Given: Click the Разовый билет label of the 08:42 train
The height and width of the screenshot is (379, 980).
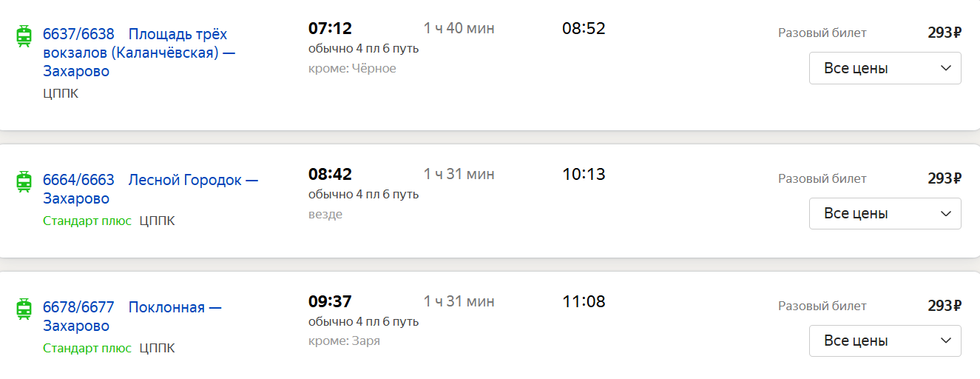Looking at the screenshot, I should pos(822,178).
